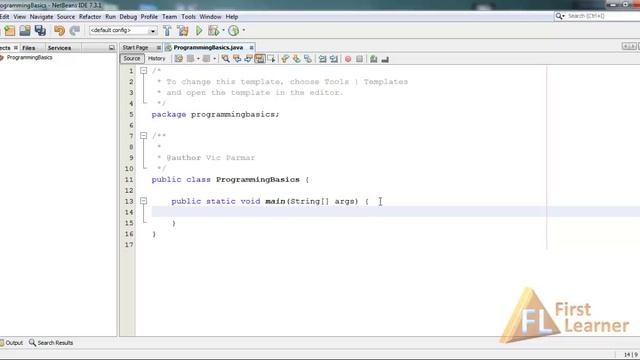Click Find Next Occurrence icon

[248, 59]
